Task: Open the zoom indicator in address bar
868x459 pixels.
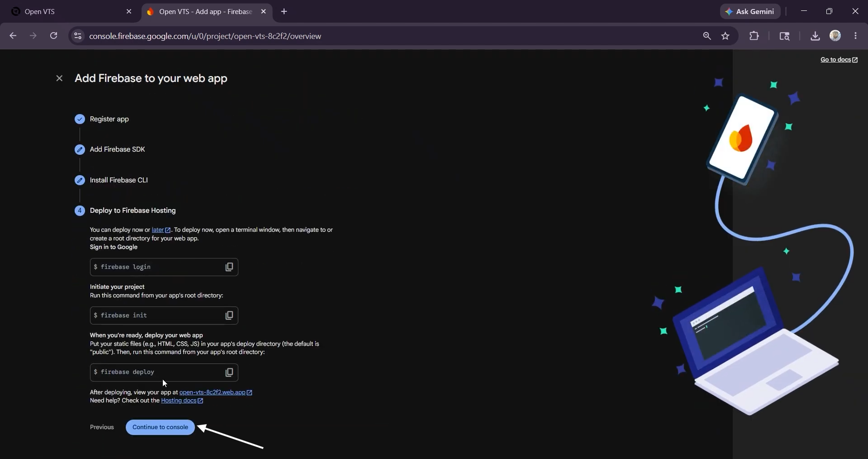Action: (707, 36)
